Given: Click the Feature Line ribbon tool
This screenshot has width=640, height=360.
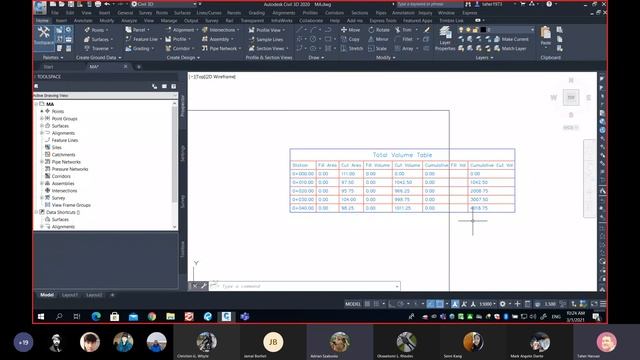Looking at the screenshot, I should click(x=143, y=39).
